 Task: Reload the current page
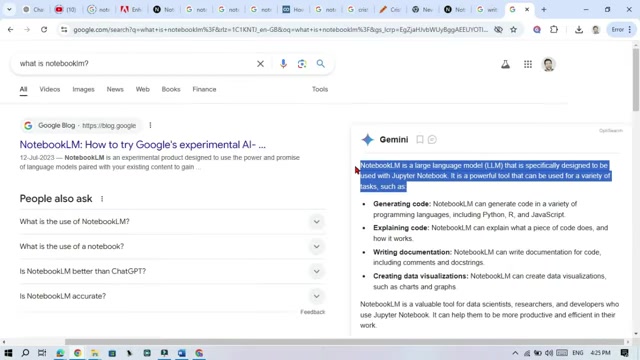44,29
